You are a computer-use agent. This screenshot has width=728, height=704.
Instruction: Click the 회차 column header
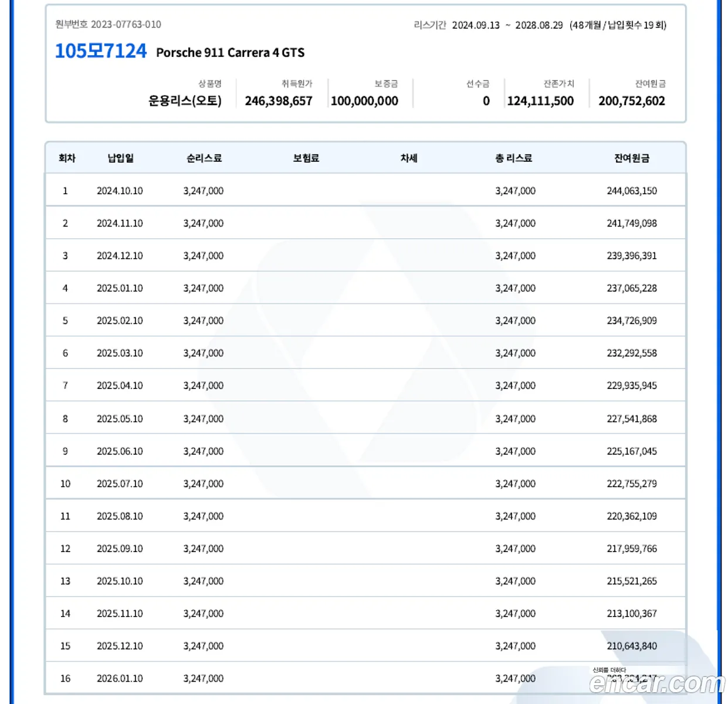click(67, 158)
